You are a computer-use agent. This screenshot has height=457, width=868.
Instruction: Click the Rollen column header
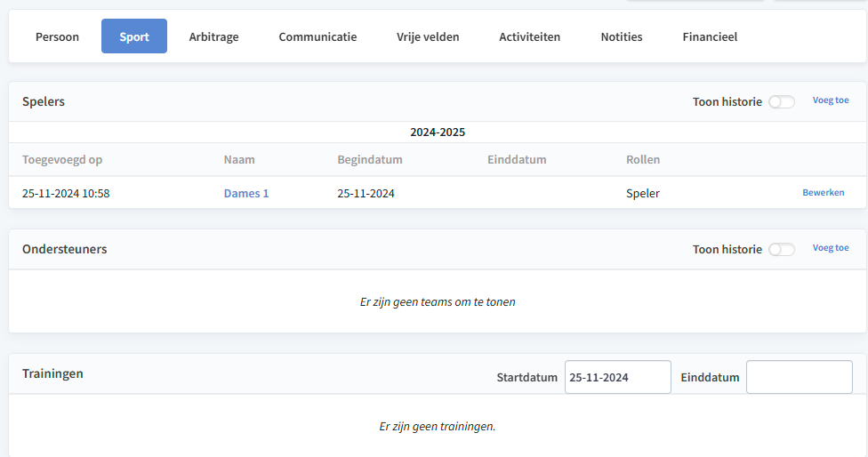point(643,159)
